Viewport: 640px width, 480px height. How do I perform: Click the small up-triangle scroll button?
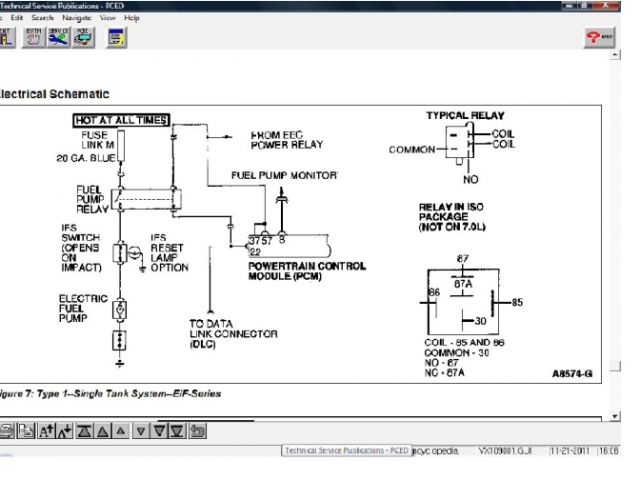pyautogui.click(x=120, y=431)
